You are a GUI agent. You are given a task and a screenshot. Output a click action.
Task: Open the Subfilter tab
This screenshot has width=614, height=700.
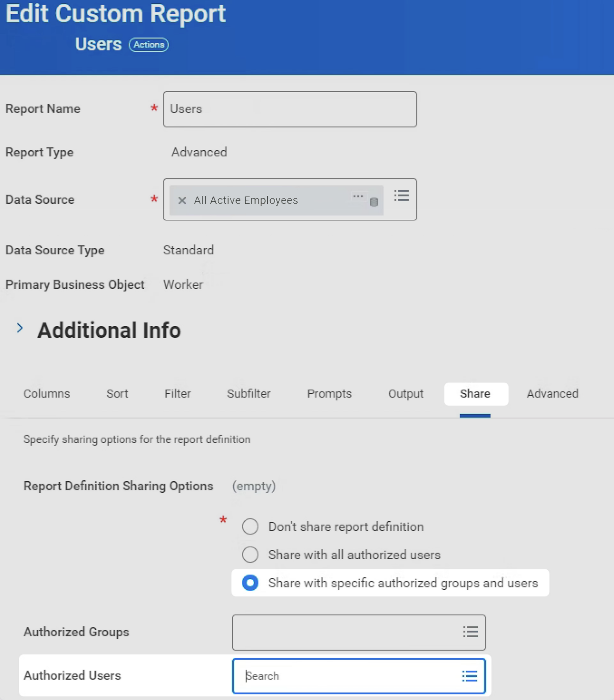[249, 393]
